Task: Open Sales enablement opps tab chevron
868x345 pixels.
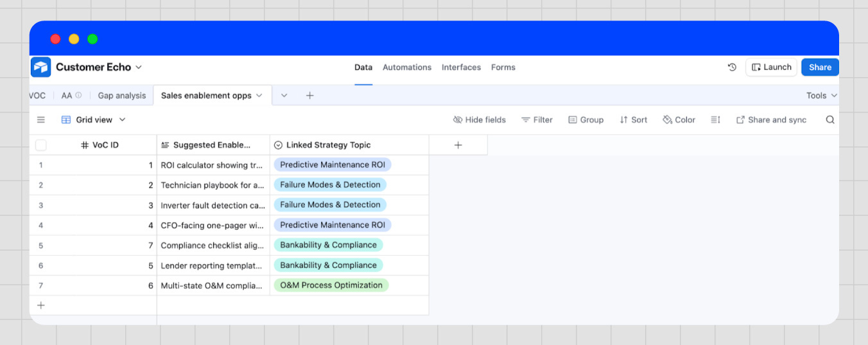Action: click(x=259, y=95)
